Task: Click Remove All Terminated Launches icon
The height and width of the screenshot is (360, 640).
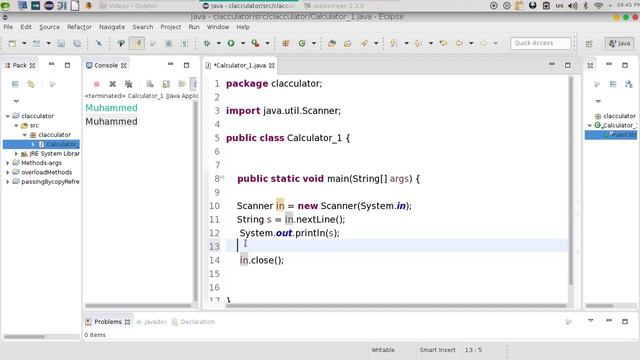Action: pyautogui.click(x=129, y=84)
